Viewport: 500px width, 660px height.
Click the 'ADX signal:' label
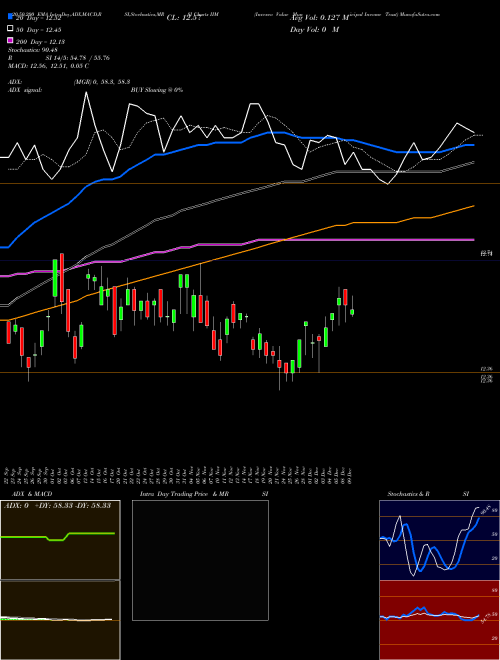pos(25,90)
